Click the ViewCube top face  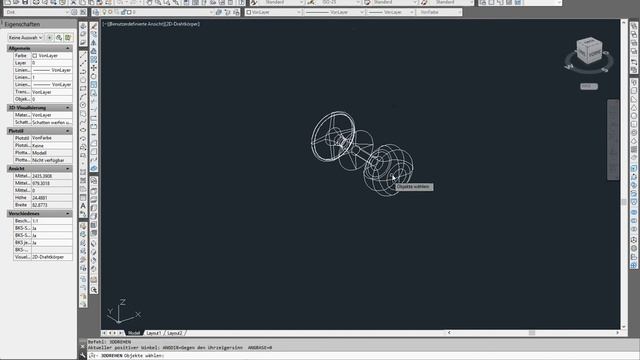(589, 42)
